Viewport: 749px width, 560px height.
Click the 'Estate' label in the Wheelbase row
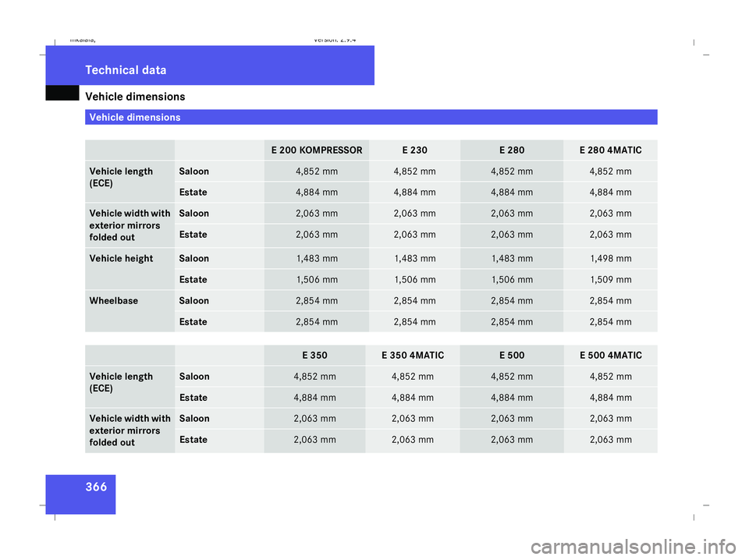coord(193,322)
